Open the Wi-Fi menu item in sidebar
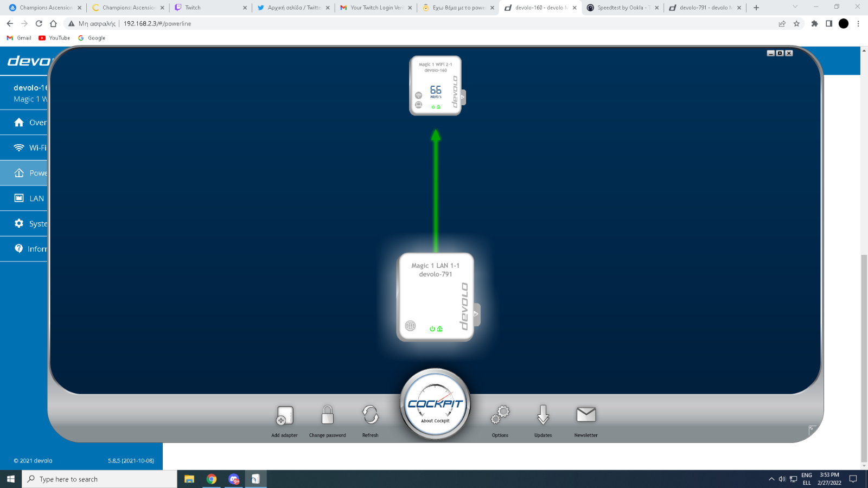The image size is (868, 488). tap(24, 147)
